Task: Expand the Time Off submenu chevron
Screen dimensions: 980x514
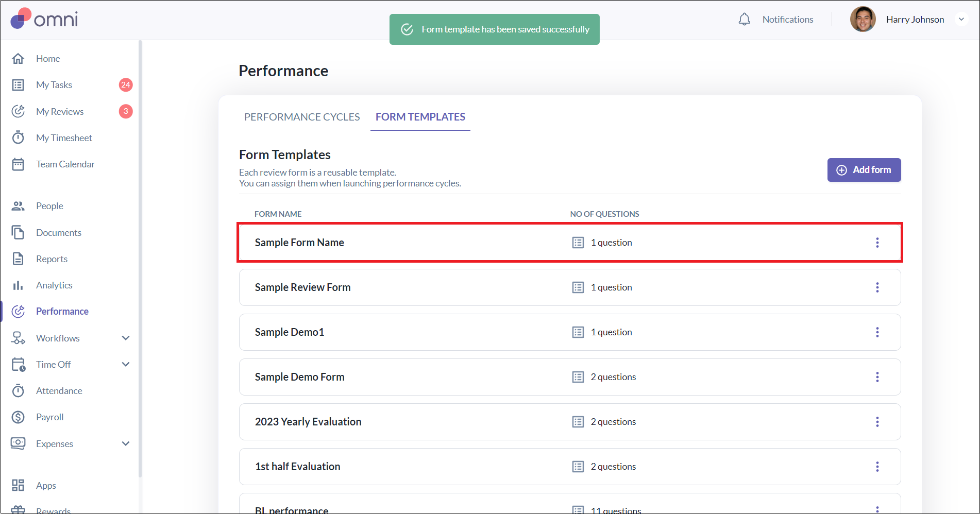Action: coord(126,364)
